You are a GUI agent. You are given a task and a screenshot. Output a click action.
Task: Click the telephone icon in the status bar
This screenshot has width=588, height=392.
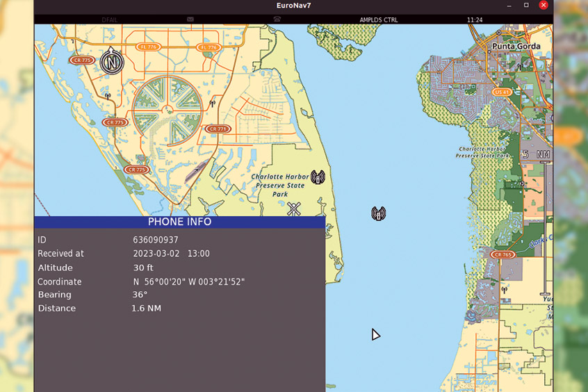click(277, 20)
